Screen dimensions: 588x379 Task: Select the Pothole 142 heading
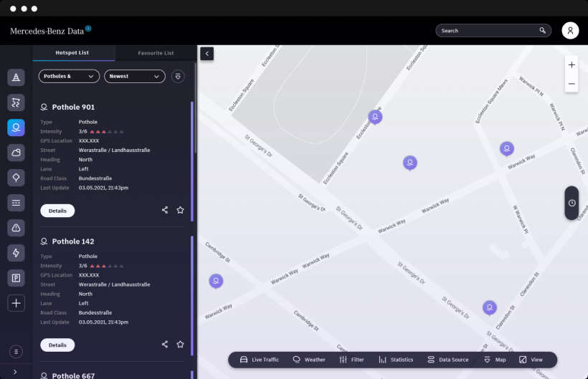[73, 241]
